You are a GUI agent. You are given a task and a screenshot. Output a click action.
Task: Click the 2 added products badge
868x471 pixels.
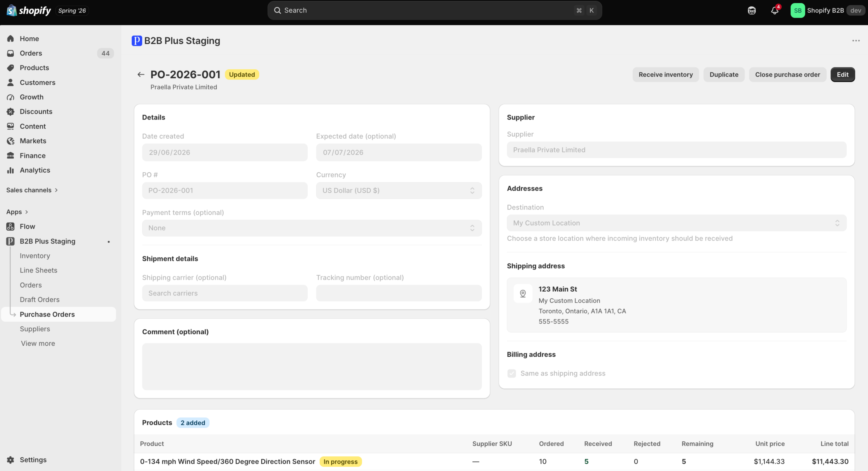[193, 423]
